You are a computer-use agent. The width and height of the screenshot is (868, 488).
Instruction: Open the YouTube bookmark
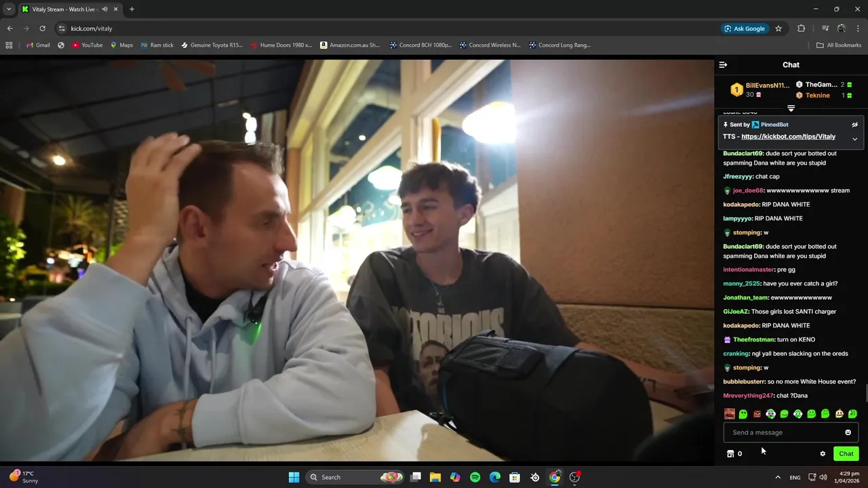[87, 45]
